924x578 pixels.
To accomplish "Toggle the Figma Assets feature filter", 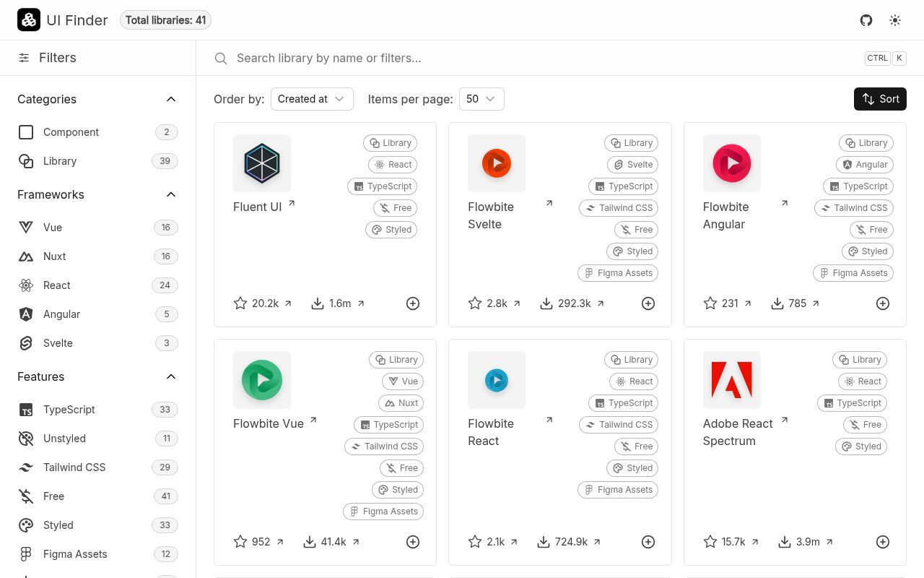I will pos(97,554).
